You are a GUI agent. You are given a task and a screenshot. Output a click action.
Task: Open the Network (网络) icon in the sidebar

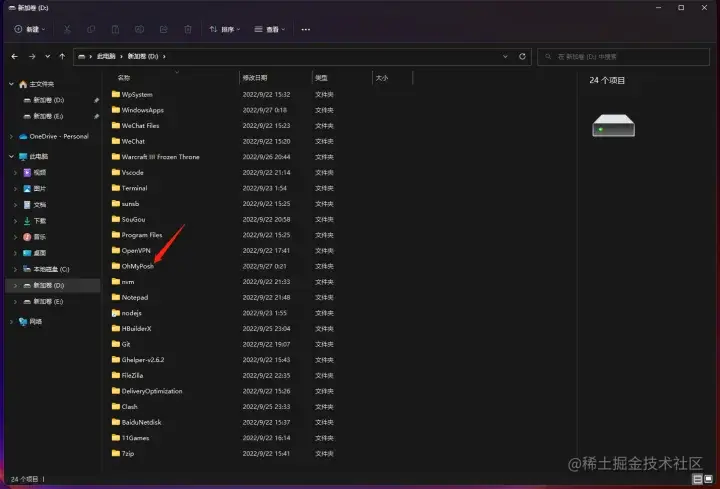click(x=23, y=321)
